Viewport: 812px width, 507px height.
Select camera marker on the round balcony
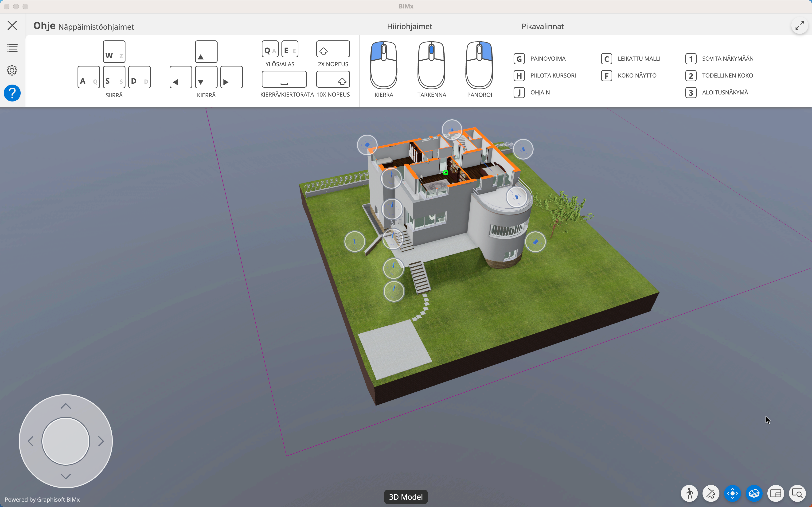(x=516, y=197)
